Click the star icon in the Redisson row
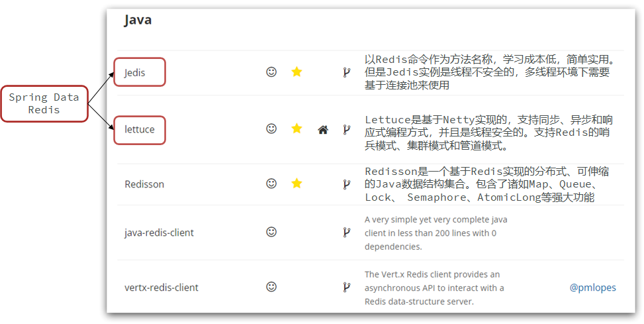This screenshot has width=644, height=324. coord(297,184)
